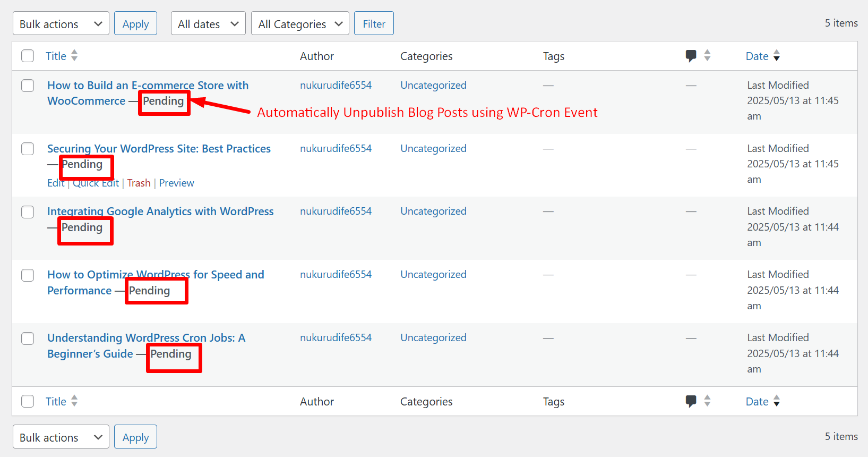Open How to Build an E-commerce Store post
Screen dimensions: 868x457
point(148,93)
